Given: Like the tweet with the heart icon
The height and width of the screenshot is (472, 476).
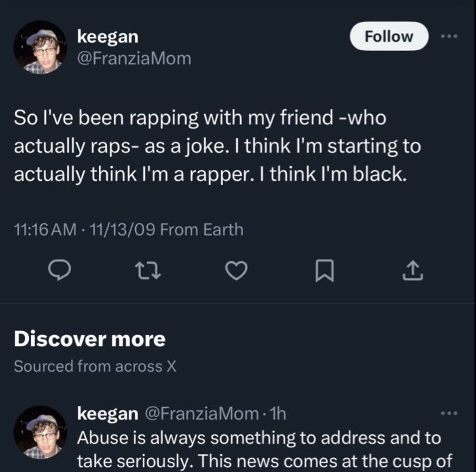Looking at the screenshot, I should 237,272.
